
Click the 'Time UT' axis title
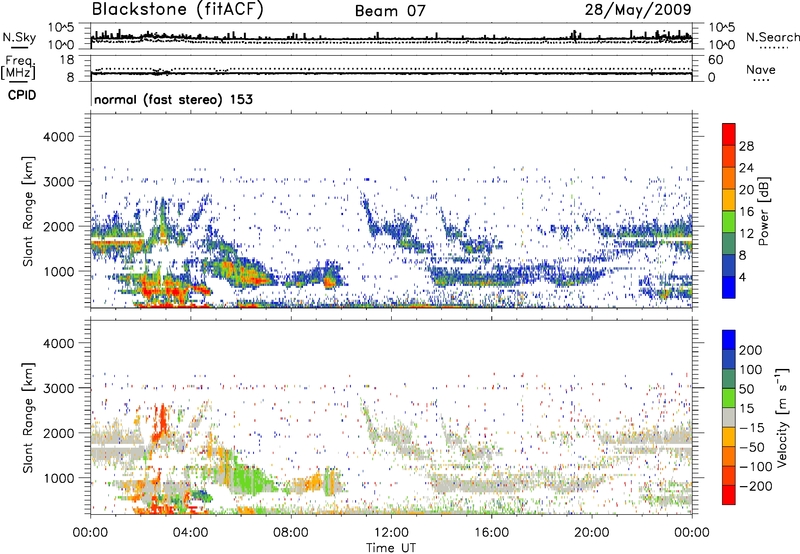pos(391,547)
